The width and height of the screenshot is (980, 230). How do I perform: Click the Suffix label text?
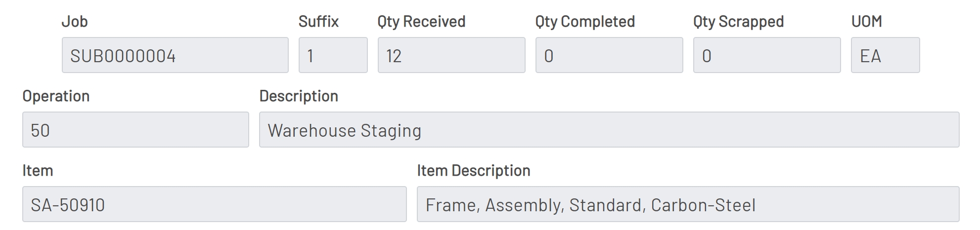318,22
